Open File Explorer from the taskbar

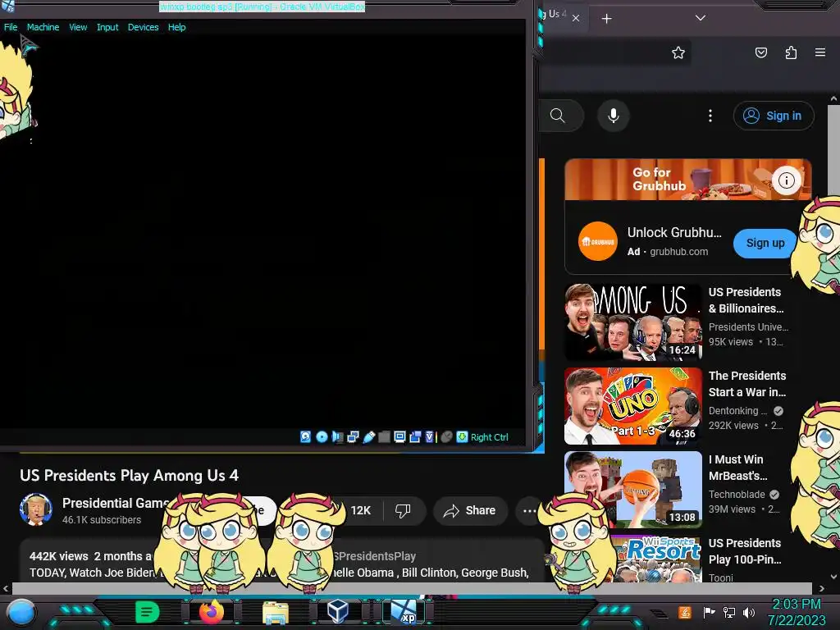point(276,612)
